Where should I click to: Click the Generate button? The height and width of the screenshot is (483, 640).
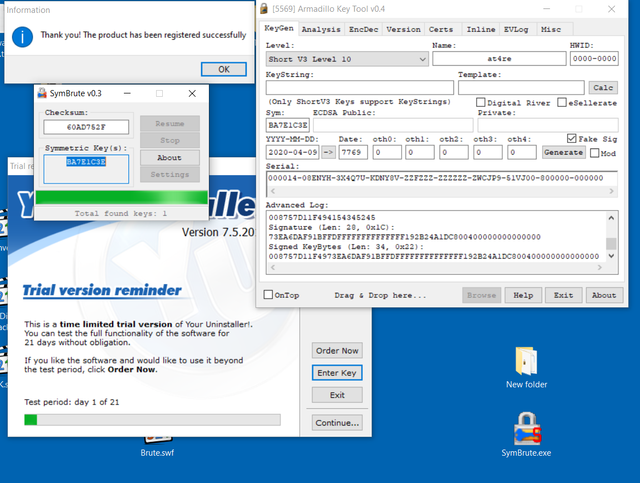click(563, 152)
